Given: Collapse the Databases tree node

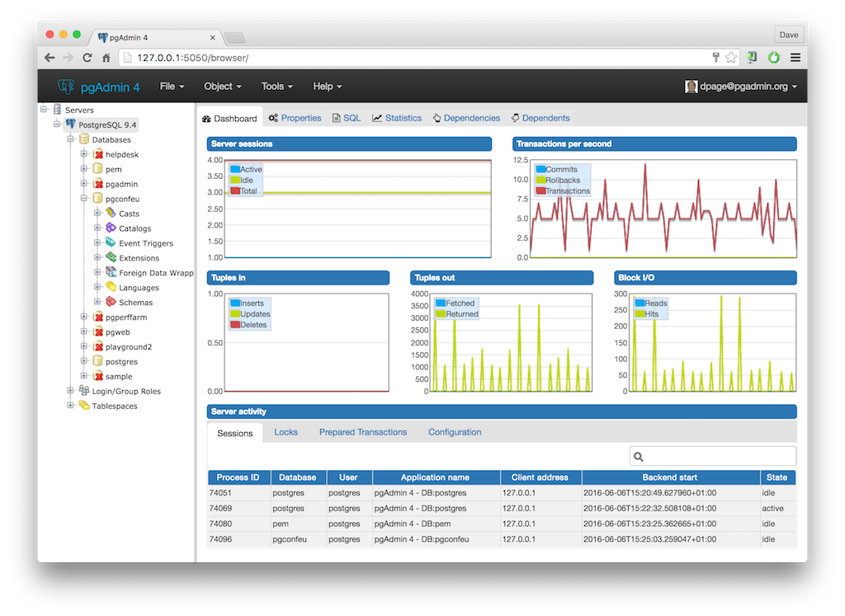Looking at the screenshot, I should (x=71, y=139).
